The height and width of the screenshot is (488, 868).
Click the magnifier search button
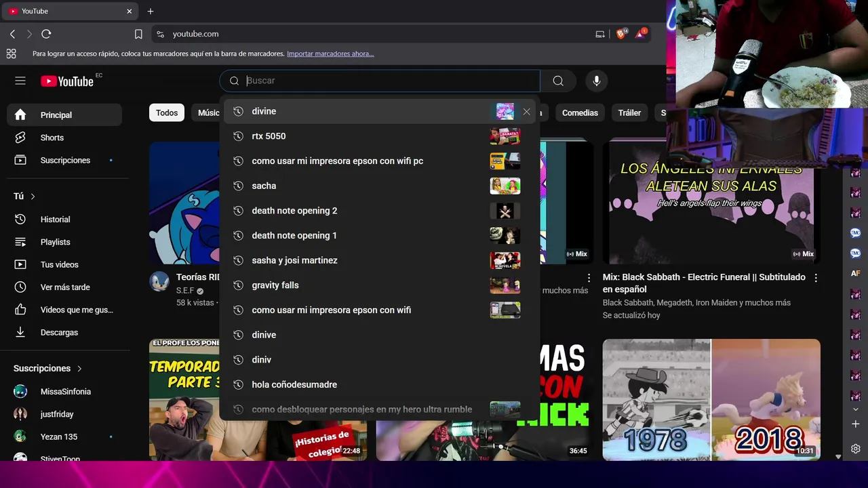(558, 81)
